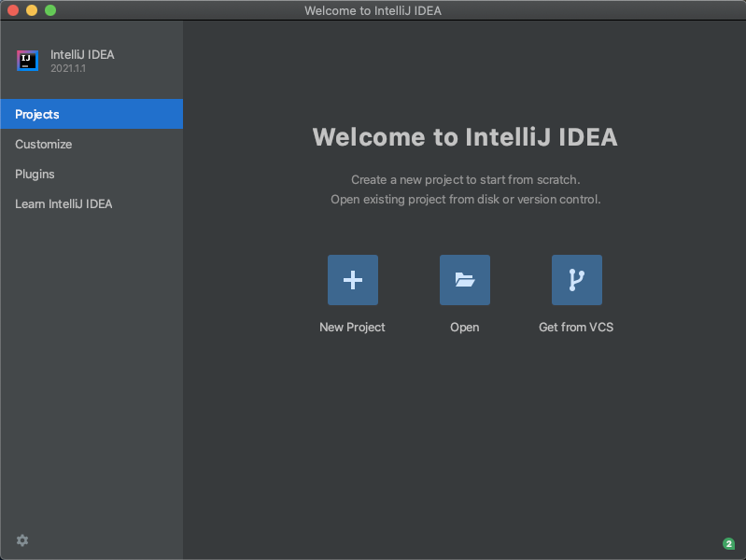Click the 2021.1.1 version text

(x=68, y=68)
